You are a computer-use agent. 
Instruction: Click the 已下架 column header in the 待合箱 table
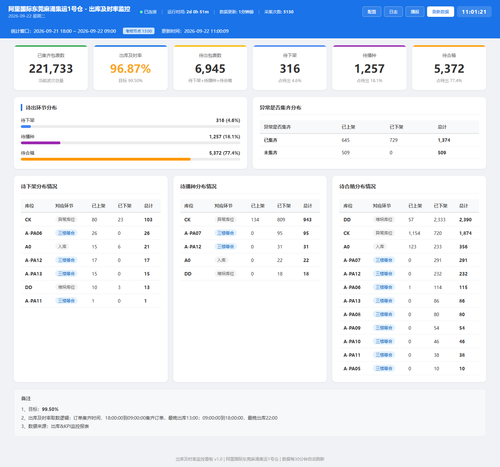tap(440, 206)
